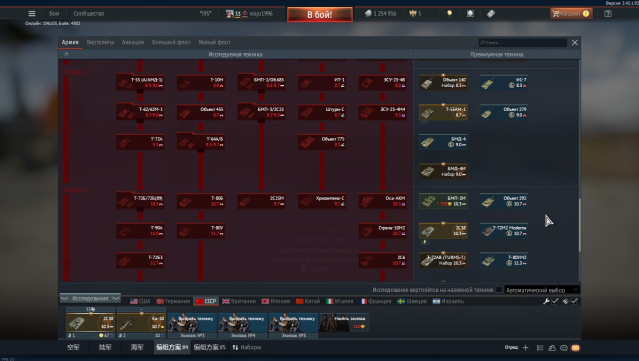Focus the vehicle search field
The height and width of the screenshot is (361, 639).
point(522,42)
